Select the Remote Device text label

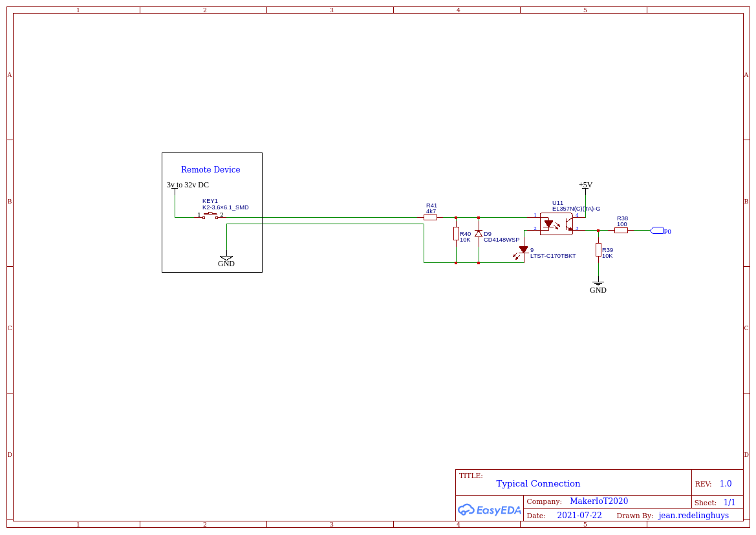pyautogui.click(x=211, y=169)
